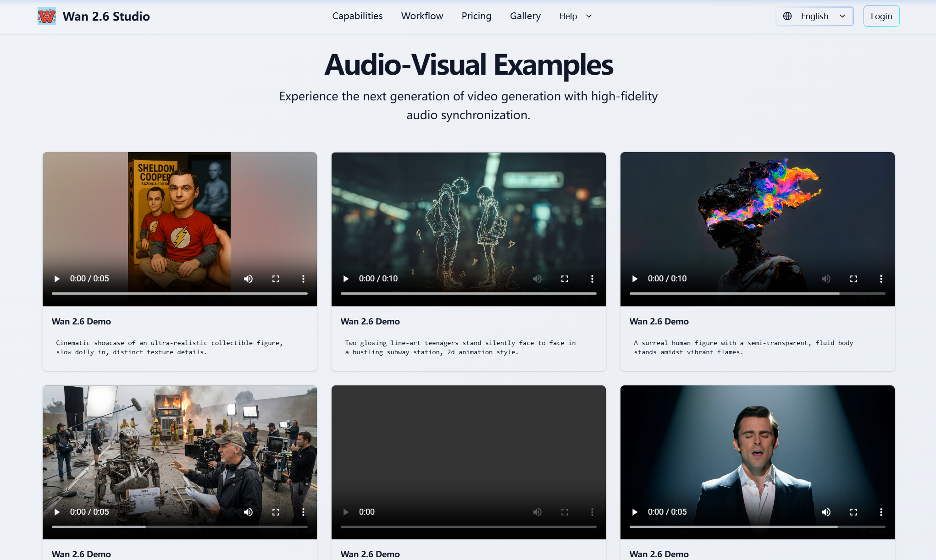
Task: Toggle sound on the blank dark video
Action: [x=537, y=512]
